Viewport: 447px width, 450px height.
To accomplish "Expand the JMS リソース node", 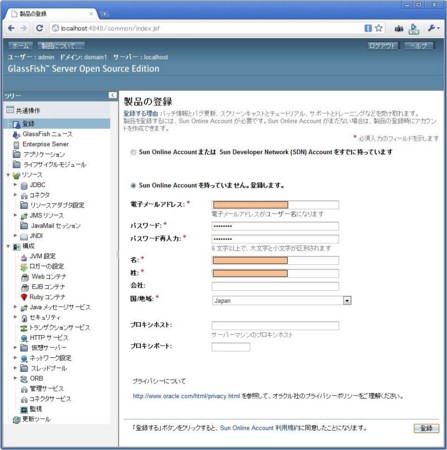I will click(15, 215).
